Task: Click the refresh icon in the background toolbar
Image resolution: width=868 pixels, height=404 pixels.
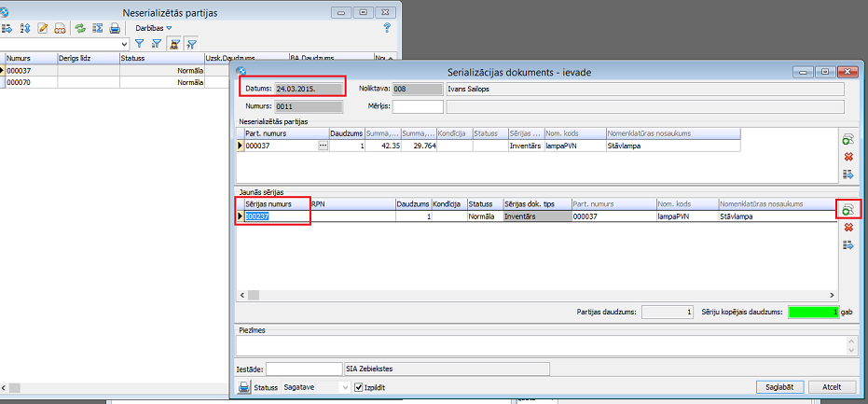Action: point(80,28)
